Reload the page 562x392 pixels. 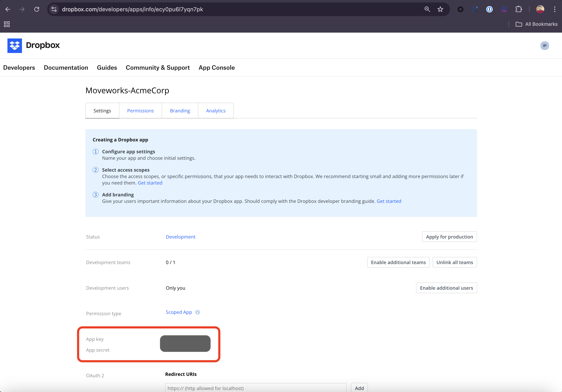pos(37,9)
